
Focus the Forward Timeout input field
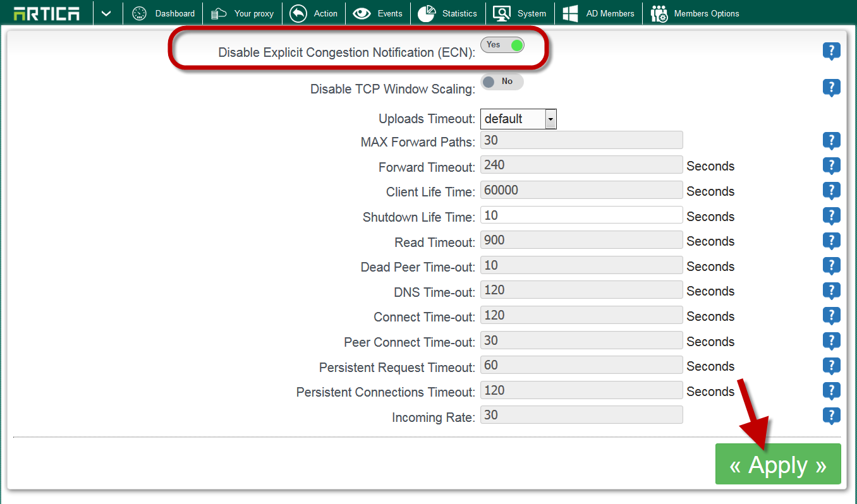[581, 165]
